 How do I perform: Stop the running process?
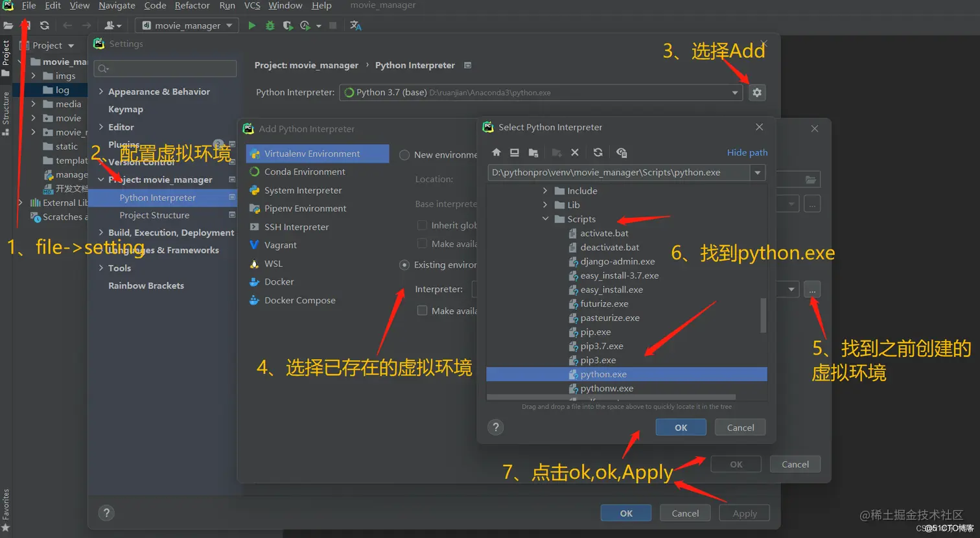click(332, 25)
